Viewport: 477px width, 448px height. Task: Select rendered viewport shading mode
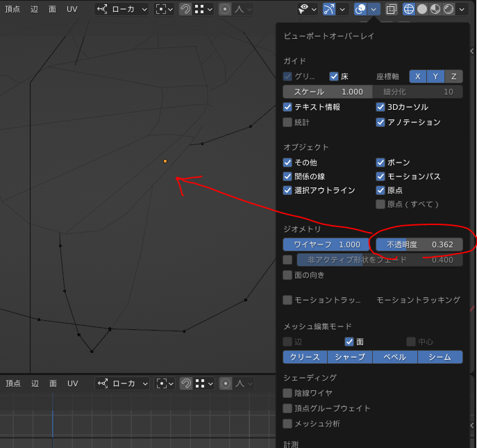(449, 9)
